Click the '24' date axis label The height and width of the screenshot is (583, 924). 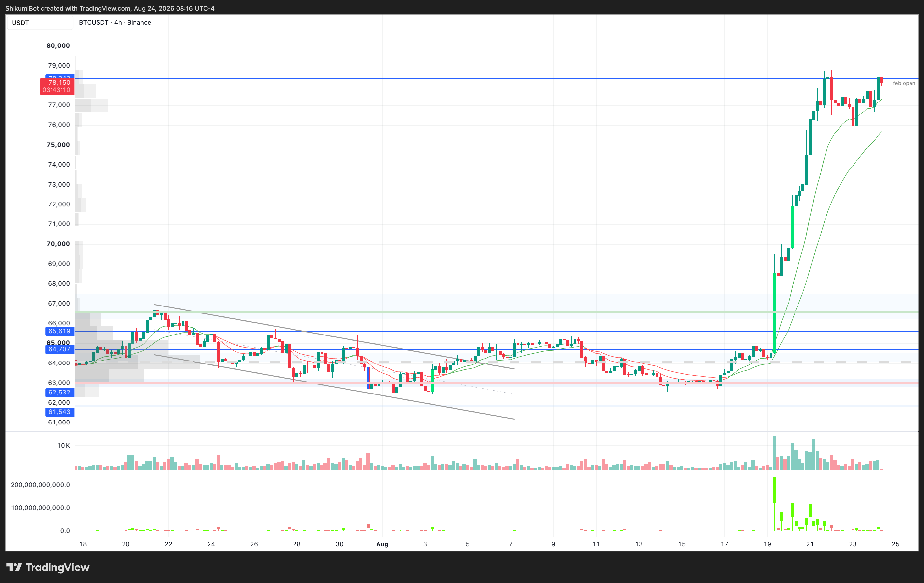[211, 544]
